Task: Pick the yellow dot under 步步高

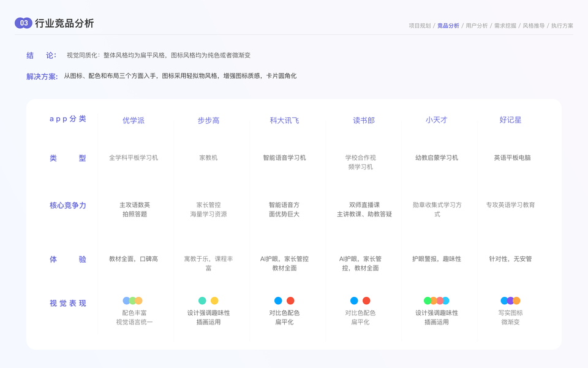Action: coord(214,301)
